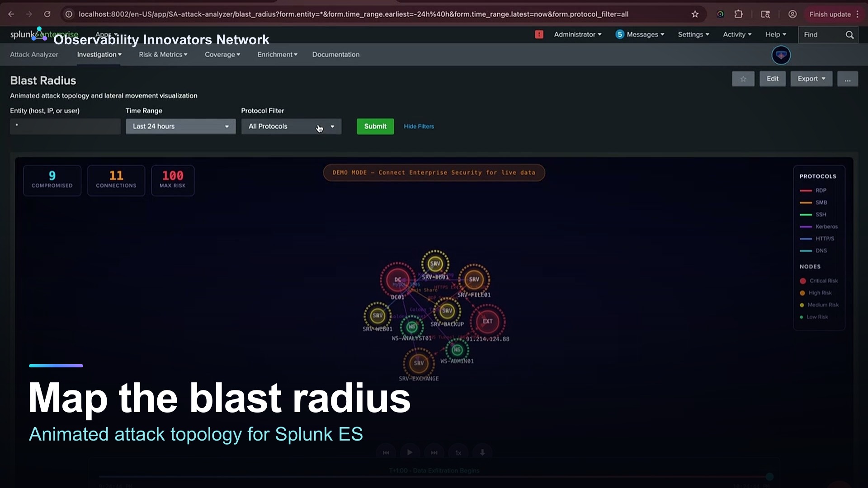Select the DC01 domain controller node
Viewport: 868px width, 488px height.
(397, 280)
